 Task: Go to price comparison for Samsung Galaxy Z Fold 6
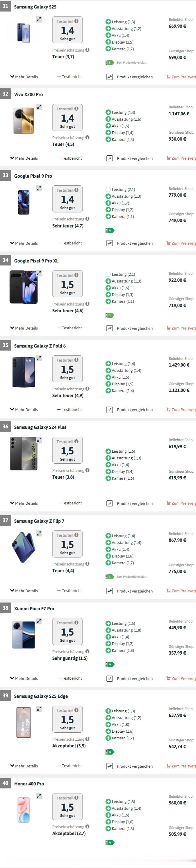[x=181, y=410]
